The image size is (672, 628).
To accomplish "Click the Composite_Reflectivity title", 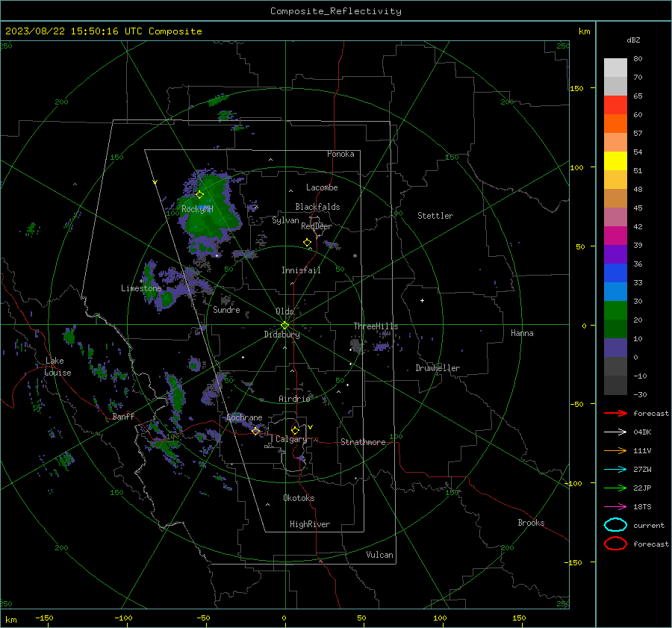I will 336,11.
